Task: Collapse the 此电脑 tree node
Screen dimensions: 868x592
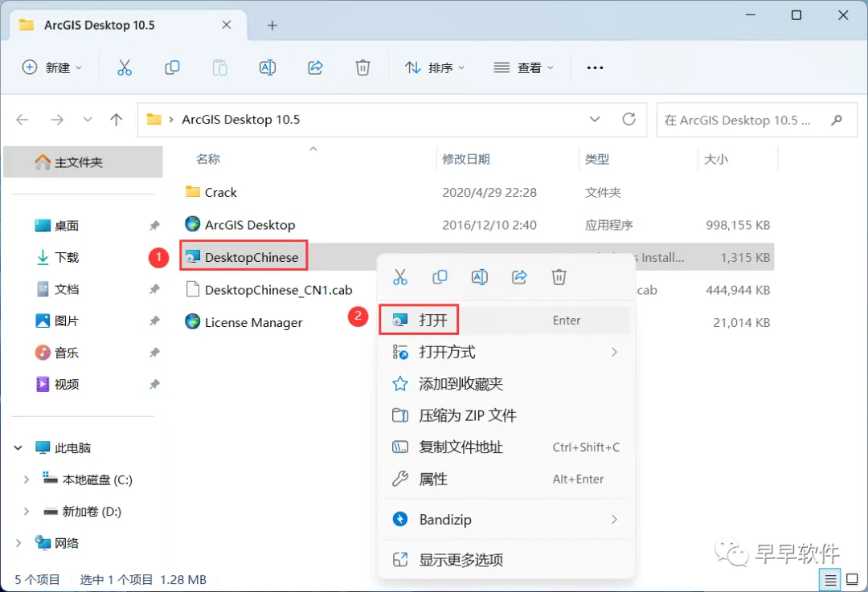Action: tap(18, 447)
